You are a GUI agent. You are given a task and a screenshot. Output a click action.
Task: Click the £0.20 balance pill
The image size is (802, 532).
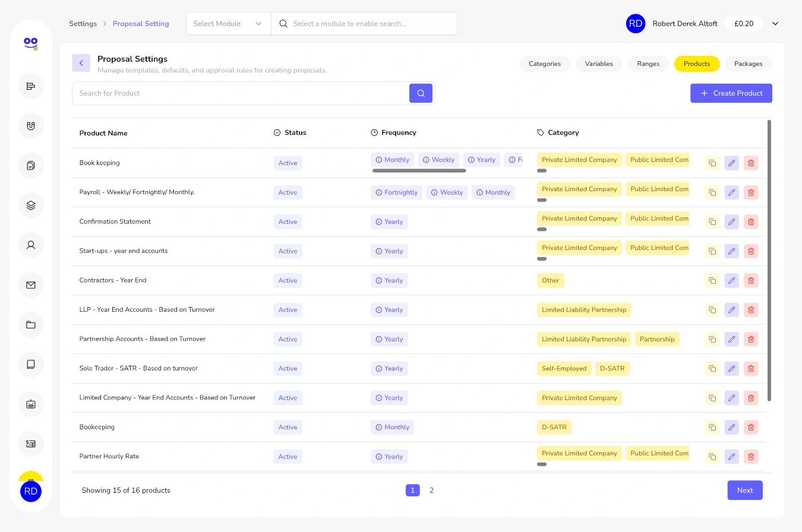[744, 24]
